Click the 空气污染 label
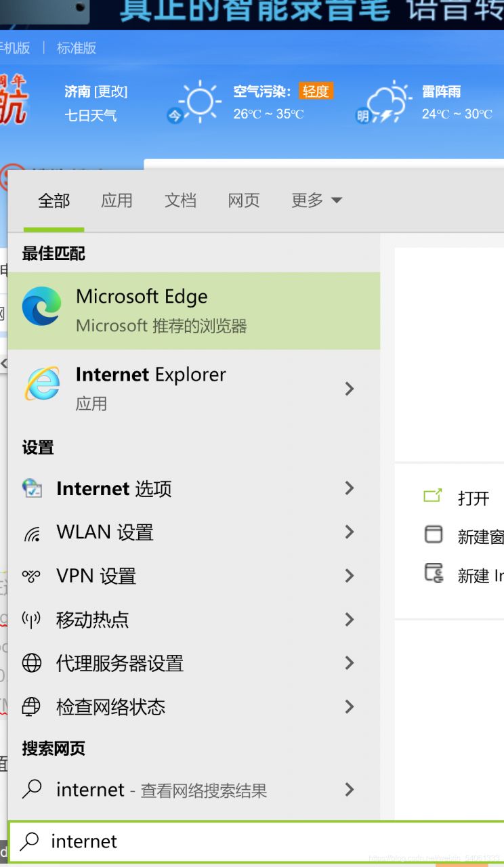The width and height of the screenshot is (504, 867). click(x=262, y=91)
